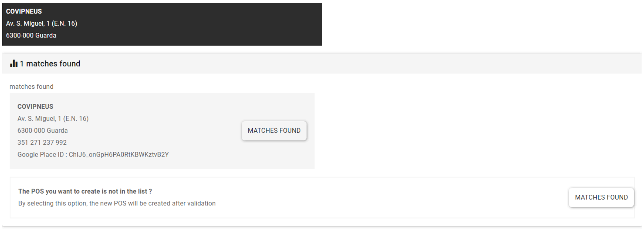
Task: Click the bar chart icon beside matches found
Action: (14, 63)
